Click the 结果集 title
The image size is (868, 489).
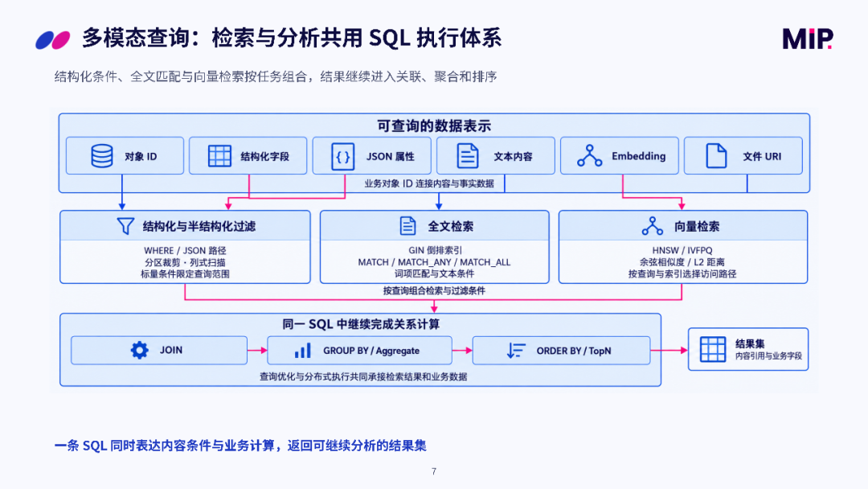(x=750, y=343)
